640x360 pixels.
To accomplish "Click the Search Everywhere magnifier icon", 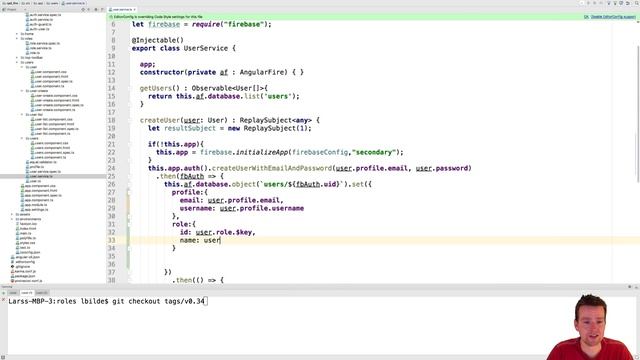I will pyautogui.click(x=636, y=3).
